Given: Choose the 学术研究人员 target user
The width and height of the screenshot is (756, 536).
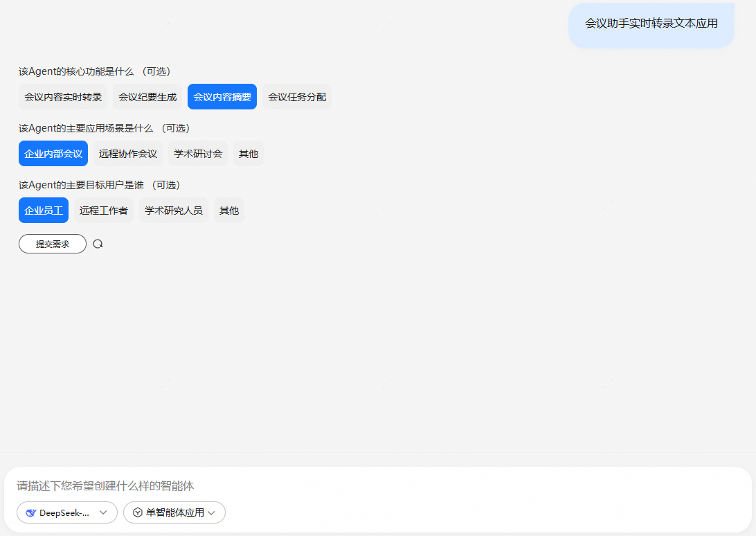Looking at the screenshot, I should pos(174,211).
